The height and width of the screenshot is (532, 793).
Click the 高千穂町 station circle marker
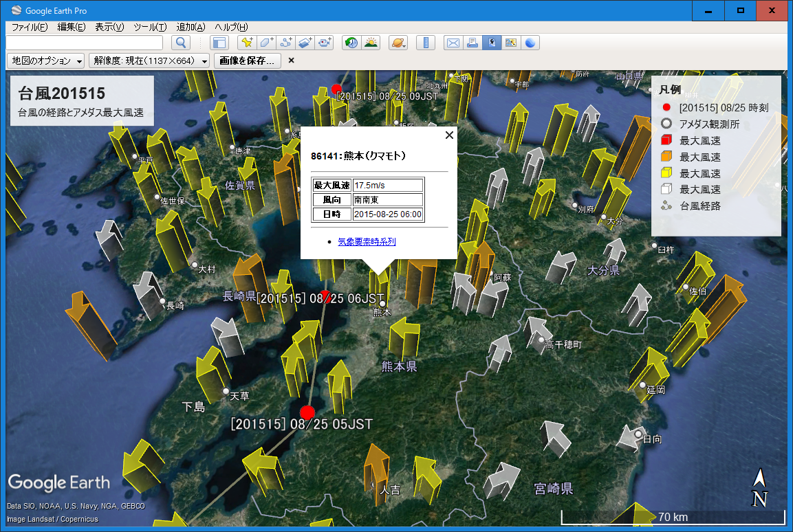pyautogui.click(x=541, y=340)
